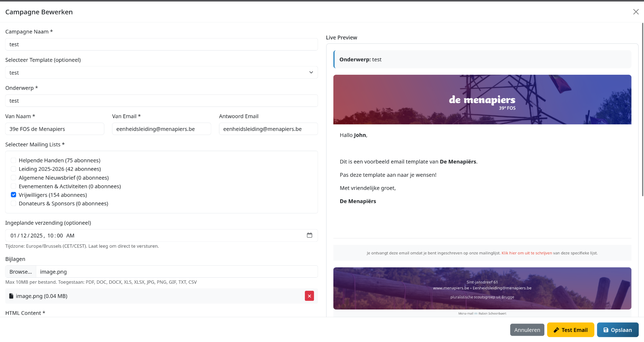Click the dialog's vertical scrollbar
The height and width of the screenshot is (342, 644).
(x=642, y=111)
